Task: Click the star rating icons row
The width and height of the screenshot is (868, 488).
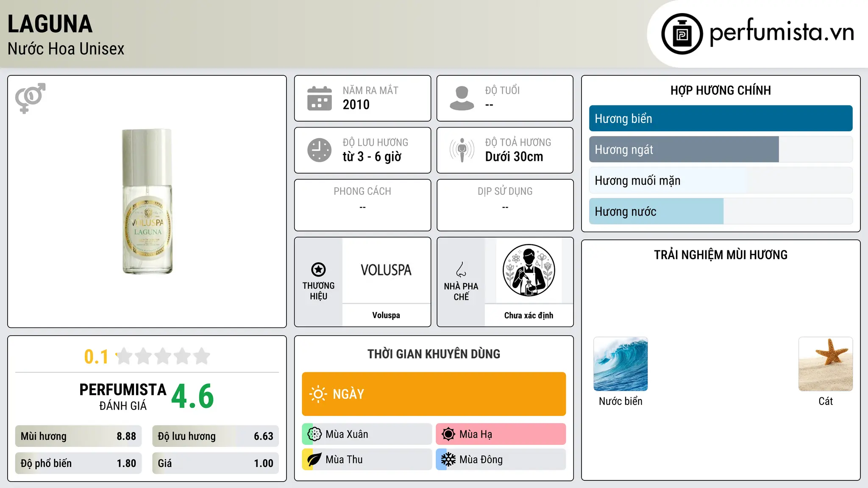Action: pyautogui.click(x=163, y=356)
